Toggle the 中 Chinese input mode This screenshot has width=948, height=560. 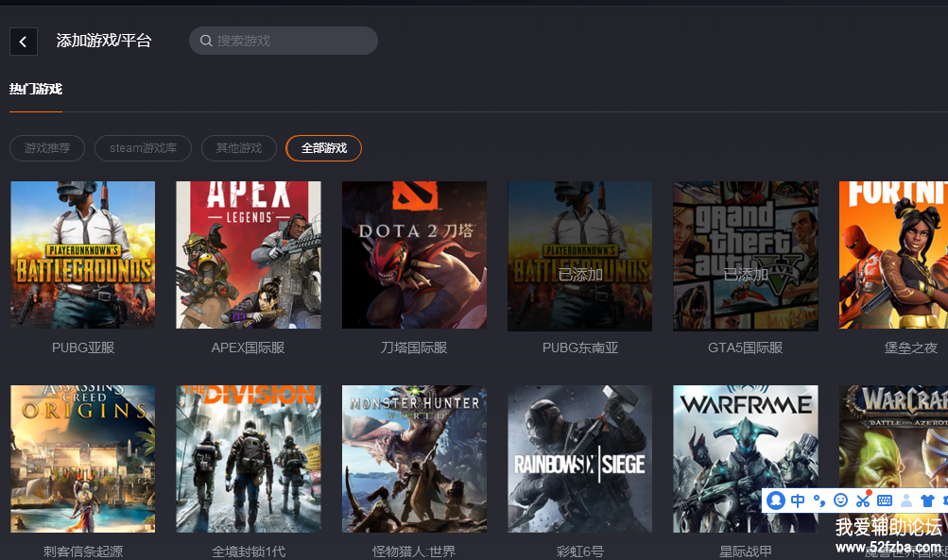[798, 501]
